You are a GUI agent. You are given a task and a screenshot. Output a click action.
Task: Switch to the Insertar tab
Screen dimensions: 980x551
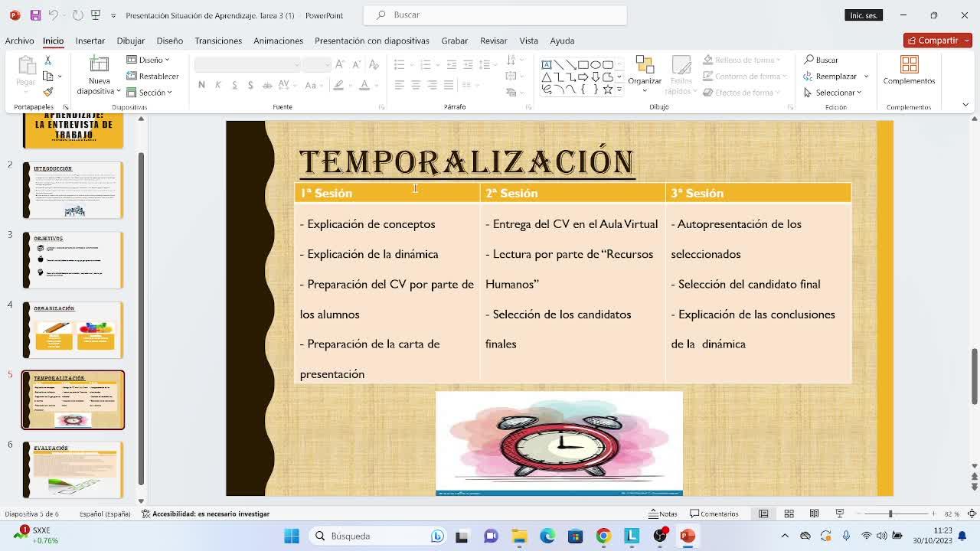tap(90, 41)
